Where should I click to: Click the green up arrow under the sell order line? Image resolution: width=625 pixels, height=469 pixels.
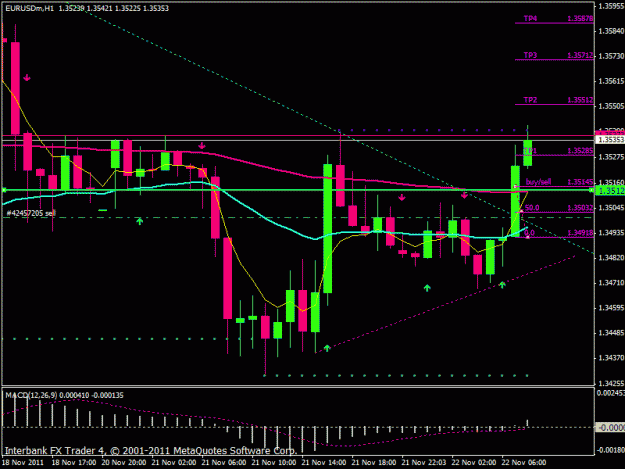pyautogui.click(x=140, y=221)
